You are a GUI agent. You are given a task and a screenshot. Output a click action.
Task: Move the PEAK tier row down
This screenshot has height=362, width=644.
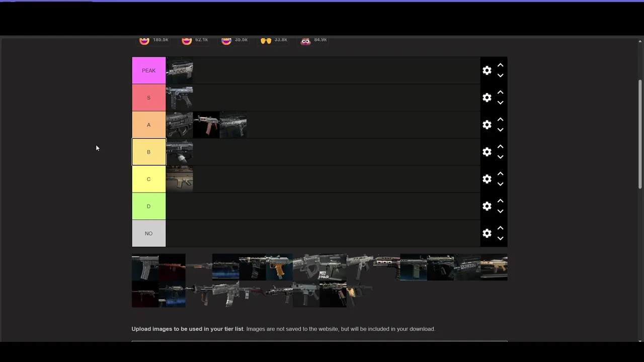(x=500, y=75)
